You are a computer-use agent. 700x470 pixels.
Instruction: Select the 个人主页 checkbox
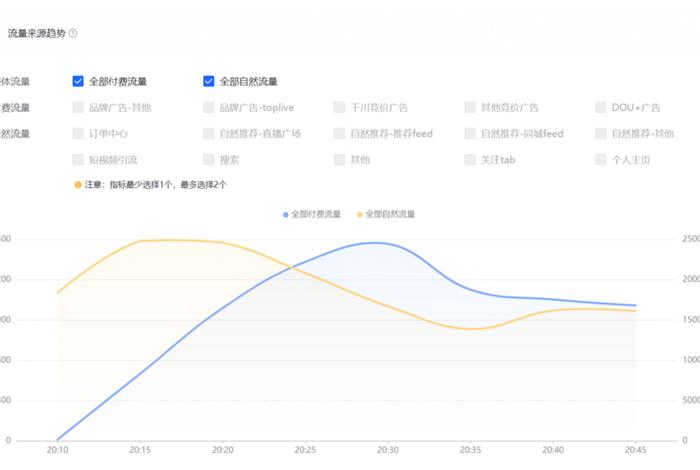601,159
